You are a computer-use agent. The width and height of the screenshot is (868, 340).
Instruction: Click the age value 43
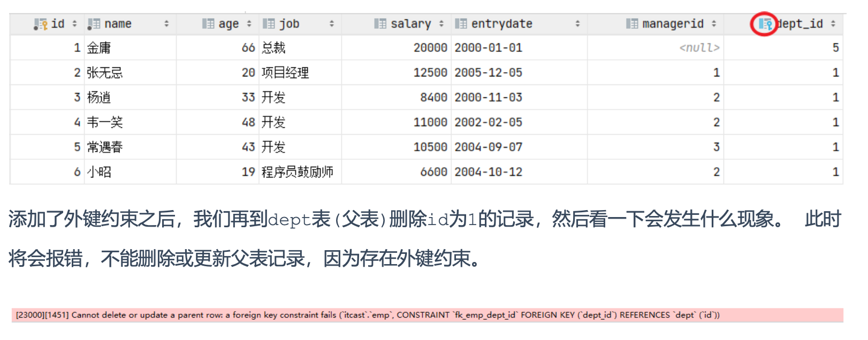pos(248,147)
